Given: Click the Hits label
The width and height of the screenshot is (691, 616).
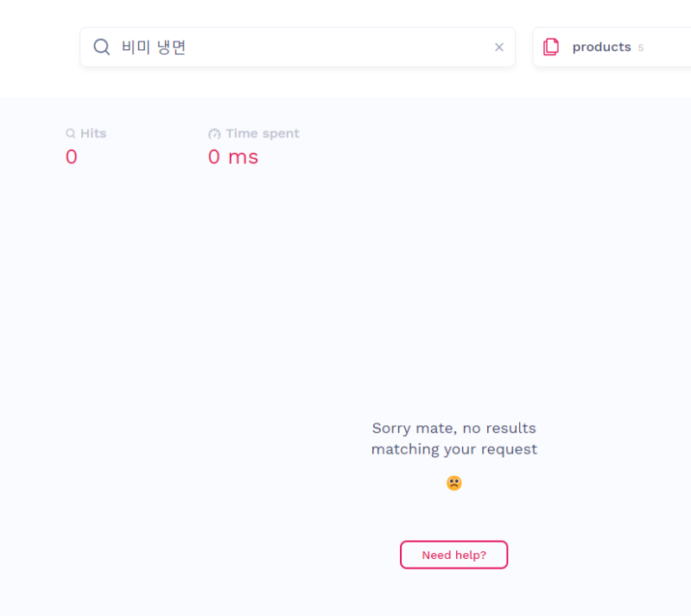Looking at the screenshot, I should pyautogui.click(x=93, y=134).
